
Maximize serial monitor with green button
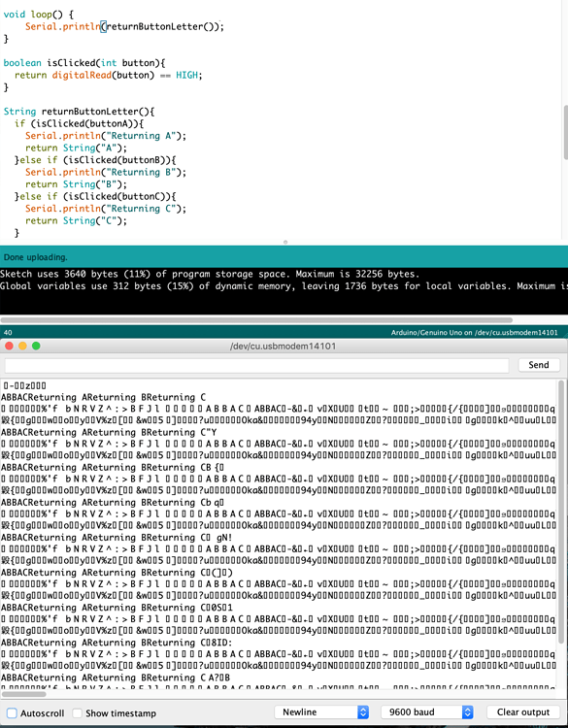[36, 347]
